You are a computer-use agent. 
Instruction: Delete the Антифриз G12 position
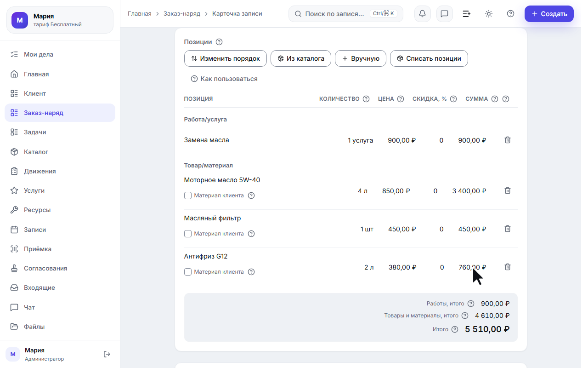[x=508, y=267]
